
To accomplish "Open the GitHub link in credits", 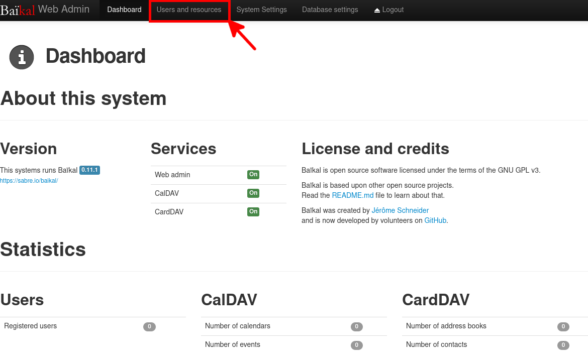I will coord(435,220).
